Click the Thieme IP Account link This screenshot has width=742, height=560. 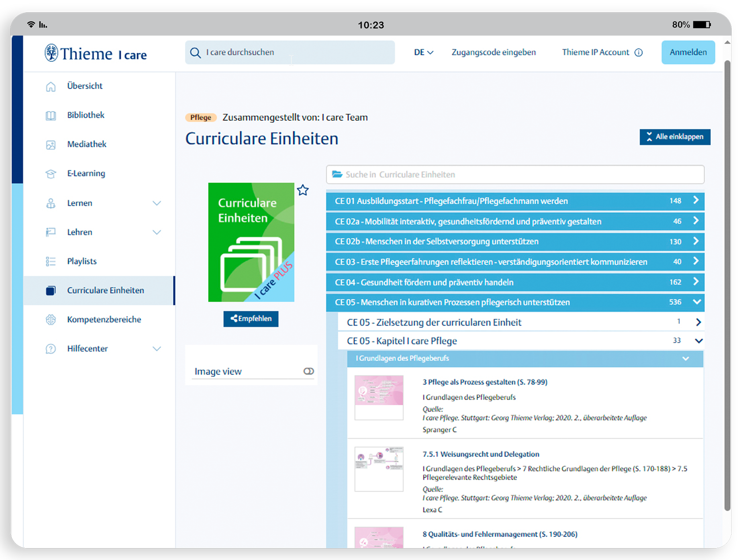596,52
